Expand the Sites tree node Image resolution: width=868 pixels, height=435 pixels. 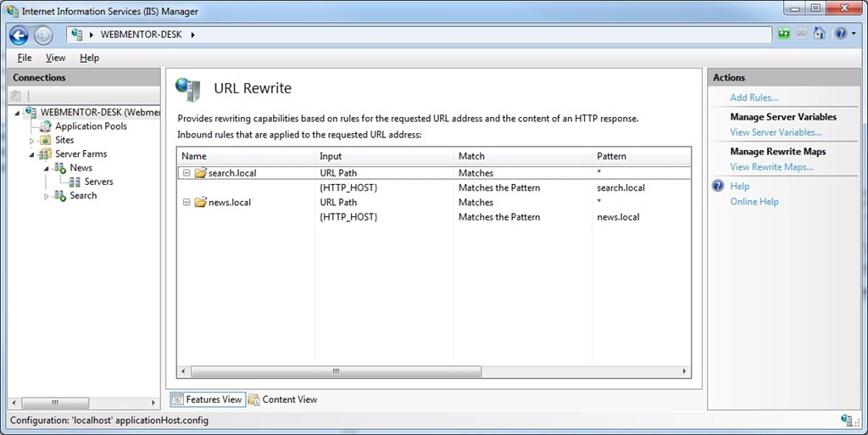pos(32,141)
